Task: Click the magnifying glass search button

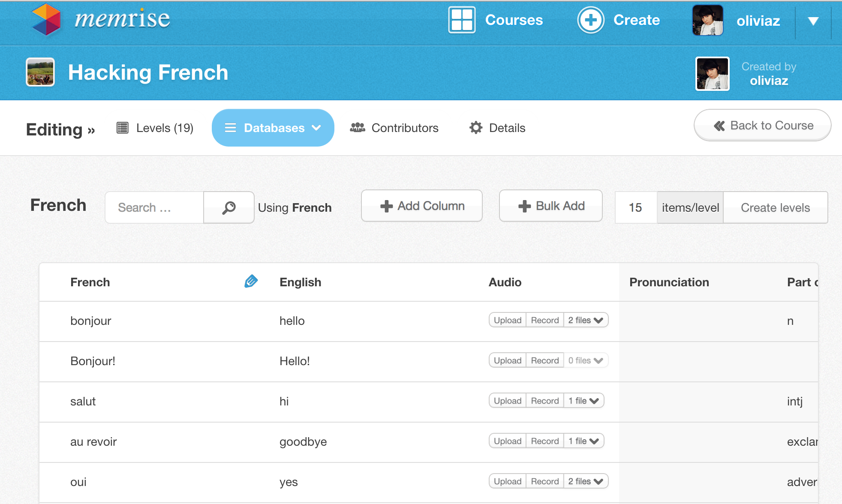Action: coord(229,207)
